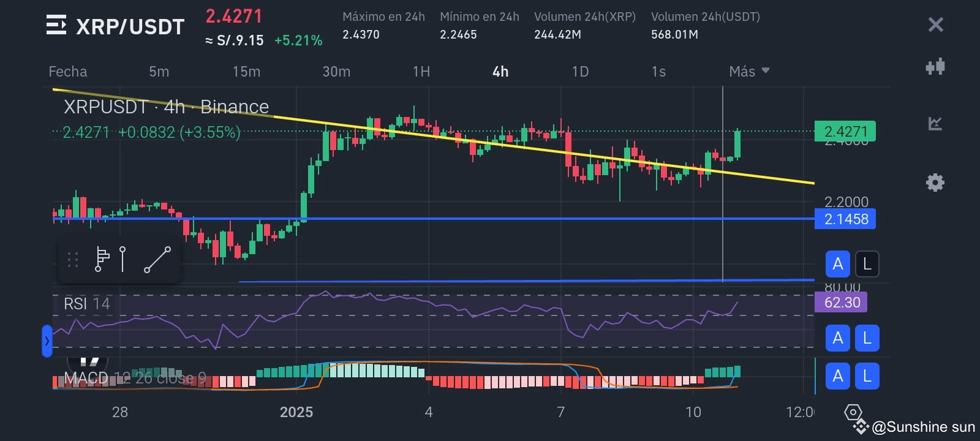Toggle auto scale A on MACD pane
The image size is (980, 441).
click(837, 376)
